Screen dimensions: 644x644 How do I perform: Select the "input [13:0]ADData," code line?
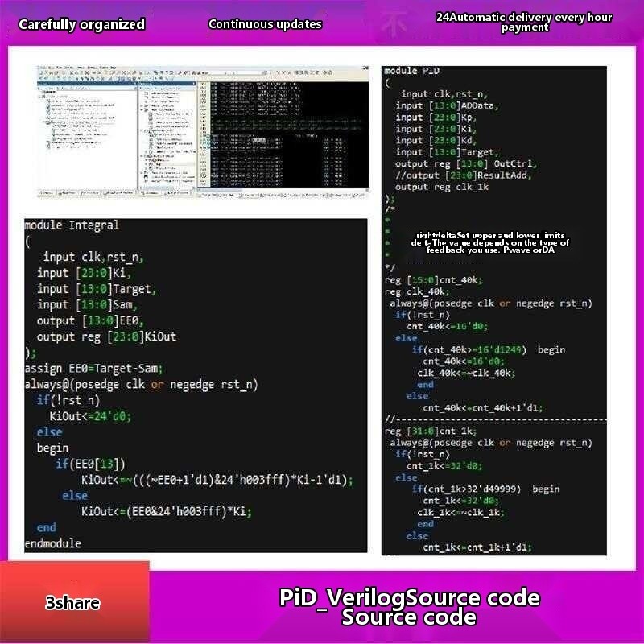448,105
